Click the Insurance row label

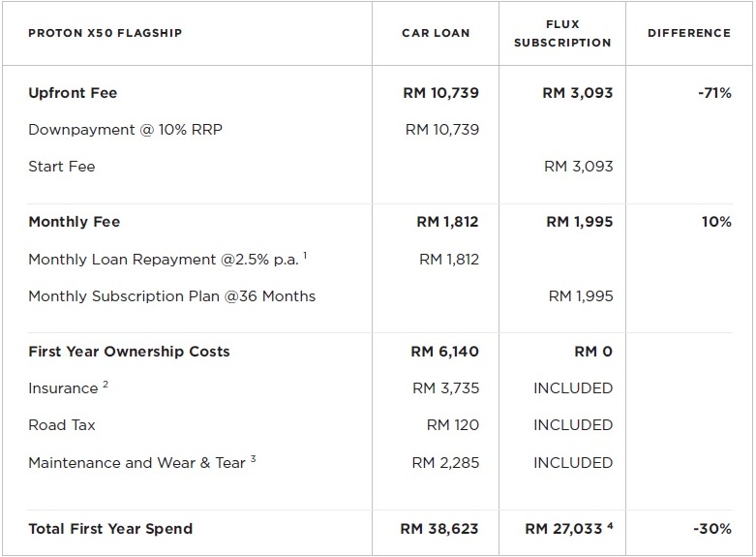pyautogui.click(x=63, y=388)
